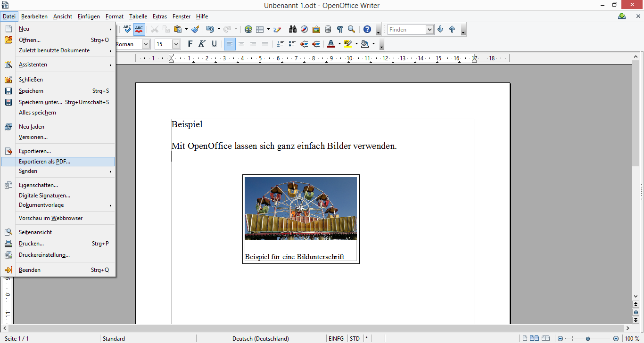Click the zoom slider handle
Image resolution: width=644 pixels, height=343 pixels.
tap(588, 338)
